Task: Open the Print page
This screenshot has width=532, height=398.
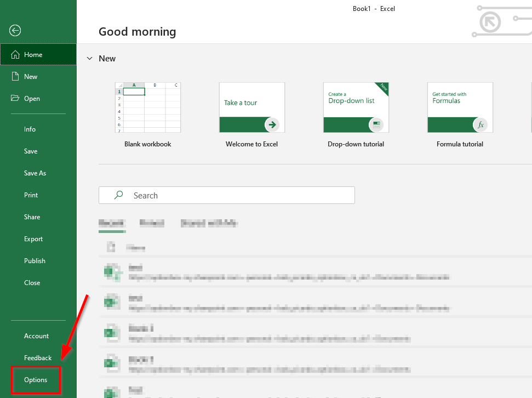Action: (38, 195)
